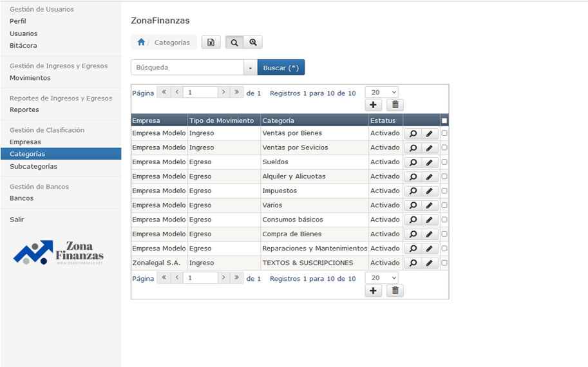Screen dimensions: 588x367
Task: Expand the bottom rows-per-page dropdown showing 20
Action: point(381,278)
